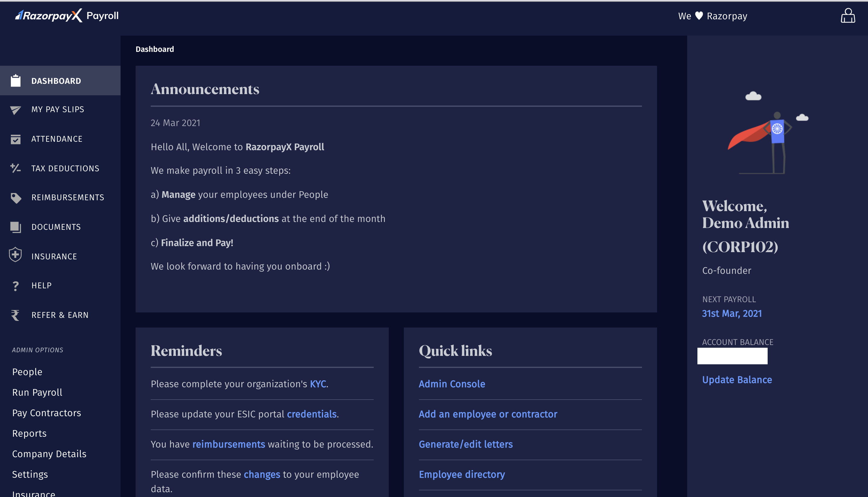Screen dimensions: 868x497
Task: Click the Update Balance link
Action: point(737,380)
